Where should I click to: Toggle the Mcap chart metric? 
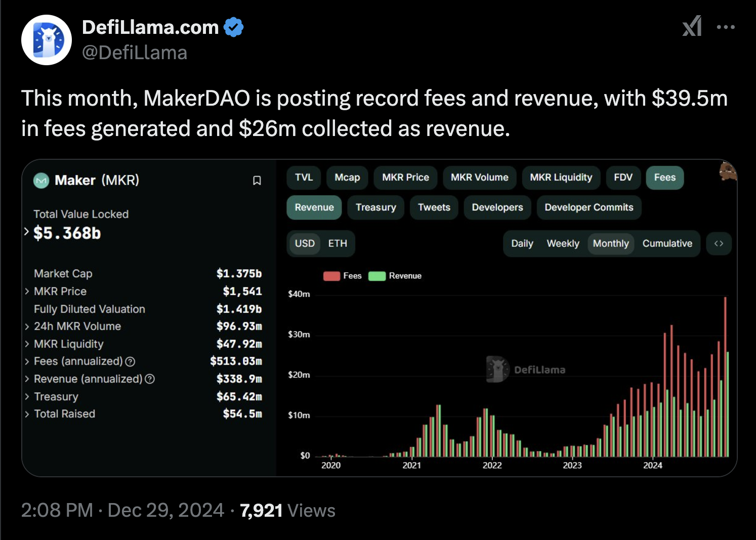tap(347, 177)
